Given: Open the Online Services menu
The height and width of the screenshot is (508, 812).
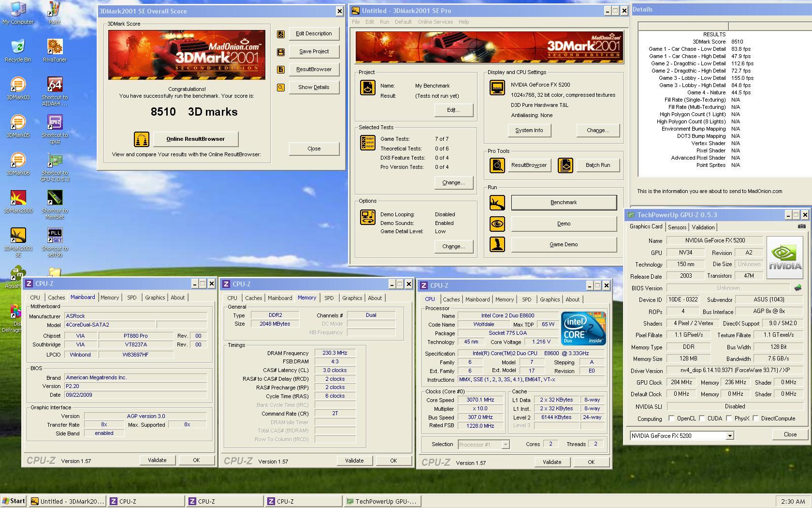Looking at the screenshot, I should click(435, 22).
